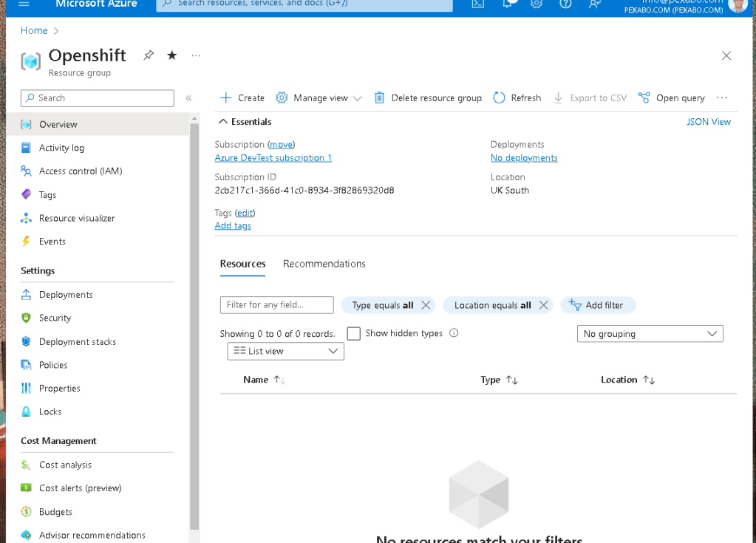Click the subscription move link
This screenshot has height=543, width=756.
(x=281, y=145)
